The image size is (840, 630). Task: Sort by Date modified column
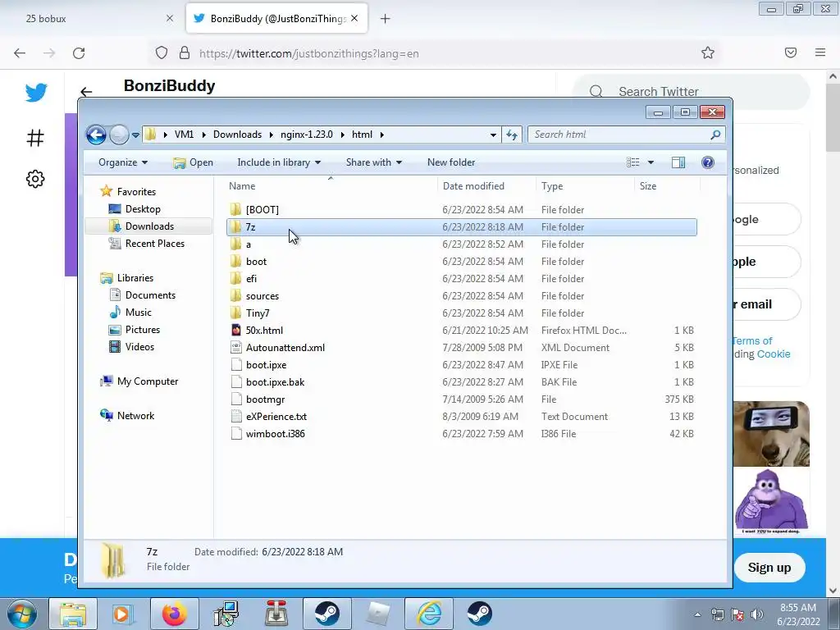pos(473,186)
